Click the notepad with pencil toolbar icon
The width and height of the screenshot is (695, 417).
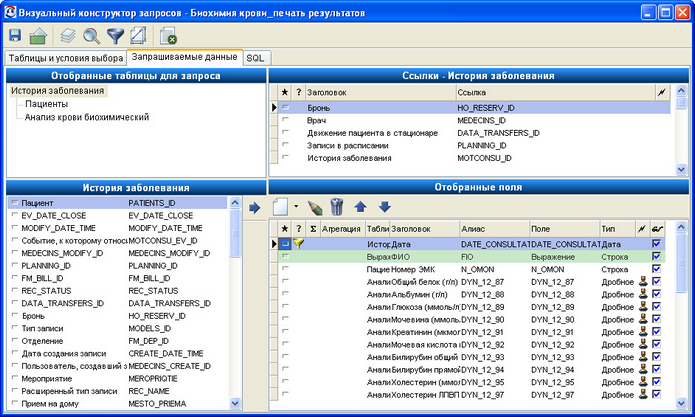(138, 35)
